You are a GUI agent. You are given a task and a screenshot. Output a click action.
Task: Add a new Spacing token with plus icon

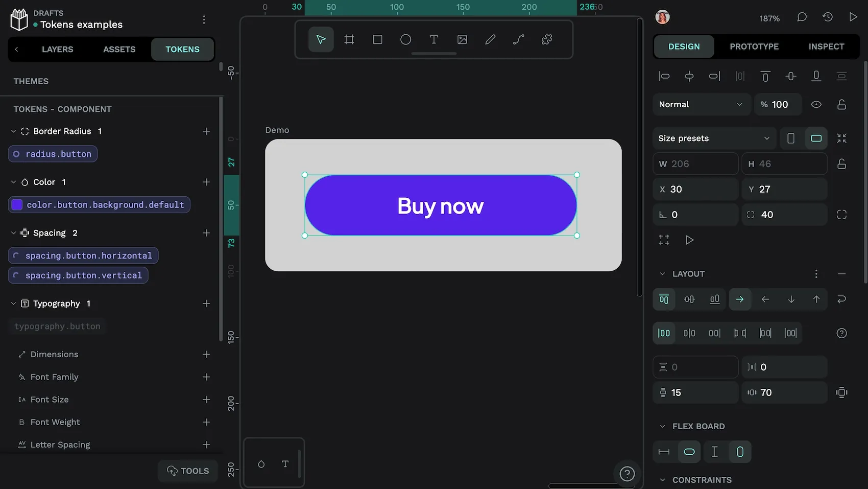206,232
